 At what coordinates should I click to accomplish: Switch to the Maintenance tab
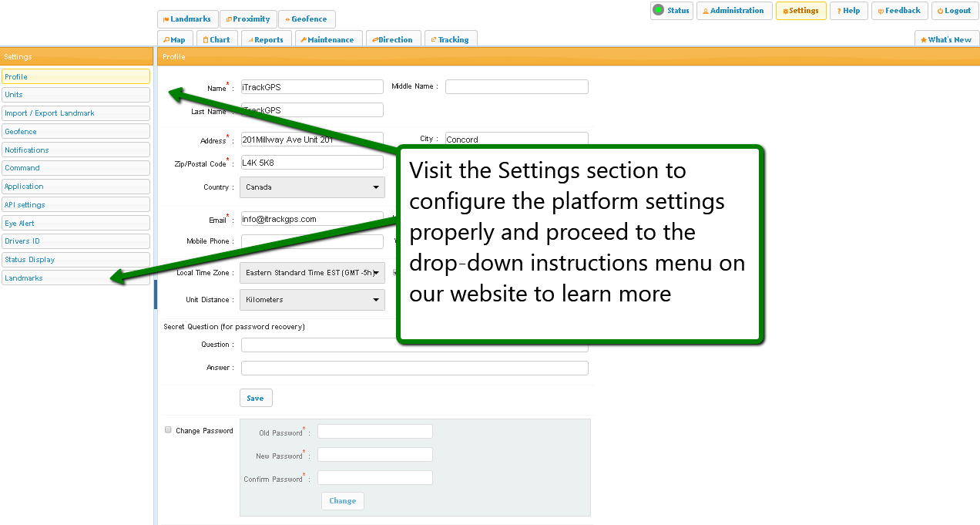pyautogui.click(x=327, y=39)
